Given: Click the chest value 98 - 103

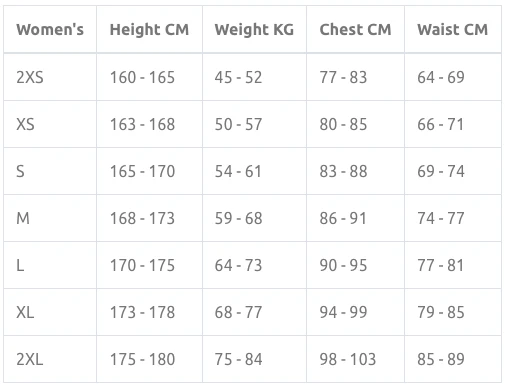Looking at the screenshot, I should pos(348,359).
